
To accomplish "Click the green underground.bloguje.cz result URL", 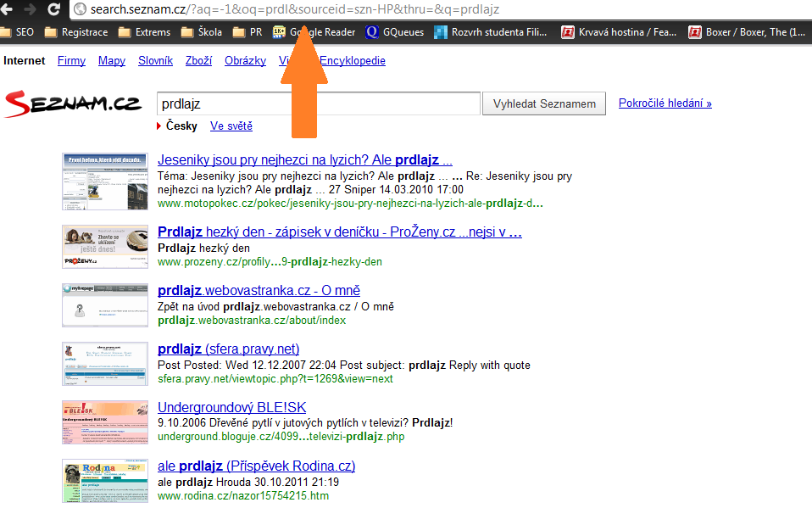I will (281, 437).
